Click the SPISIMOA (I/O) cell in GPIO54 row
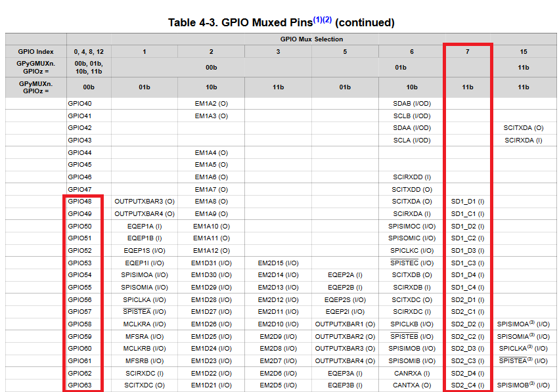The image size is (559, 392). coord(145,274)
